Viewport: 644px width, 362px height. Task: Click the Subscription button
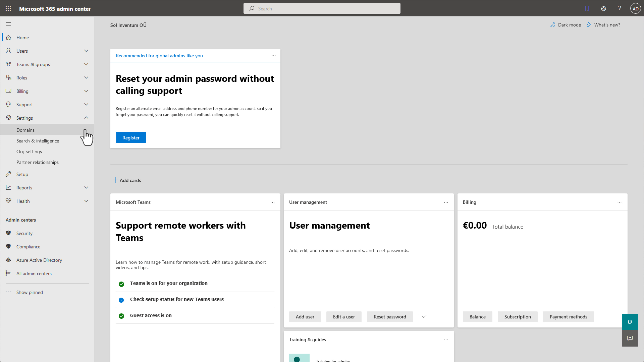tap(518, 317)
